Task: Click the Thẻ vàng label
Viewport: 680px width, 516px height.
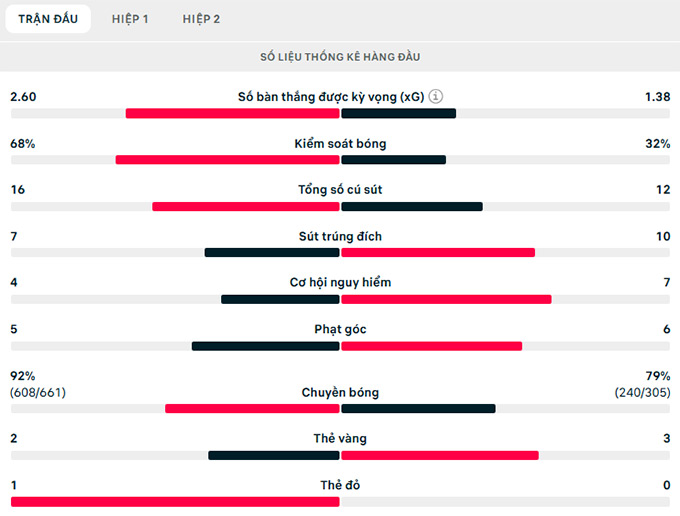Action: tap(340, 439)
